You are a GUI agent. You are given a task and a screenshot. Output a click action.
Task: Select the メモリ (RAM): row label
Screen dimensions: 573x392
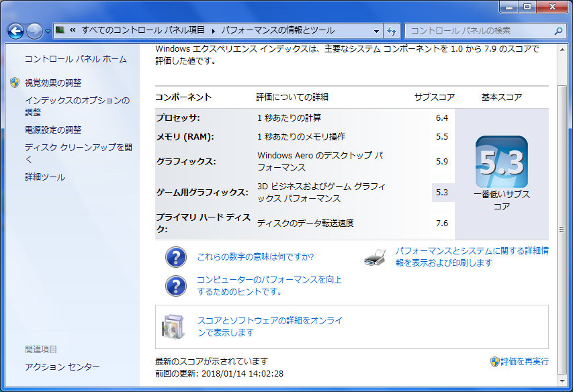click(x=185, y=137)
